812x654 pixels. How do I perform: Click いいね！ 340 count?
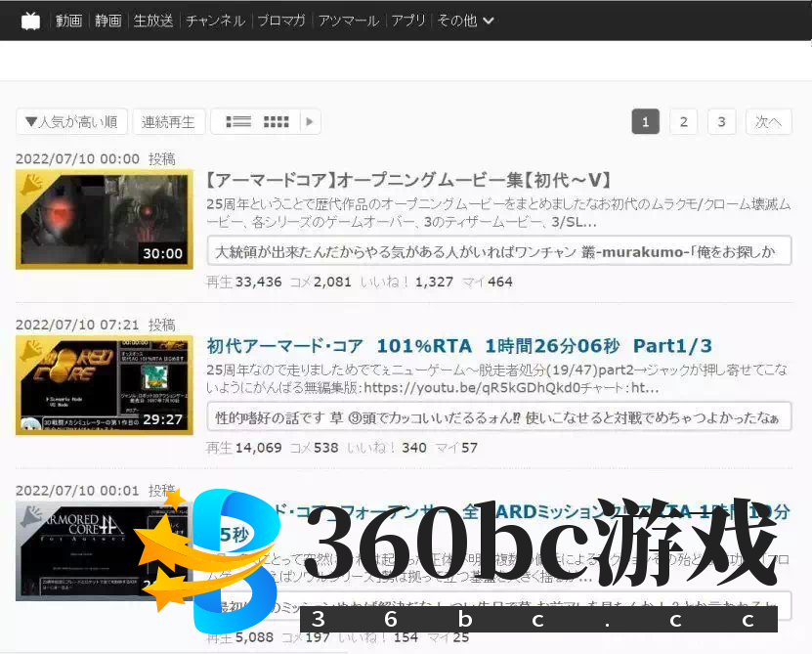(387, 448)
